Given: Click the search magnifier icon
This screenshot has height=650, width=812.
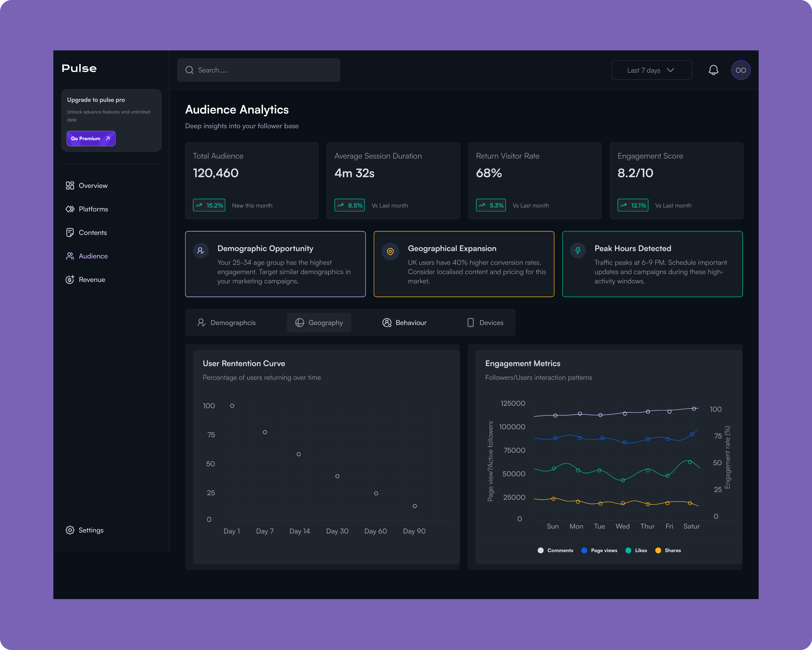Looking at the screenshot, I should [x=190, y=70].
